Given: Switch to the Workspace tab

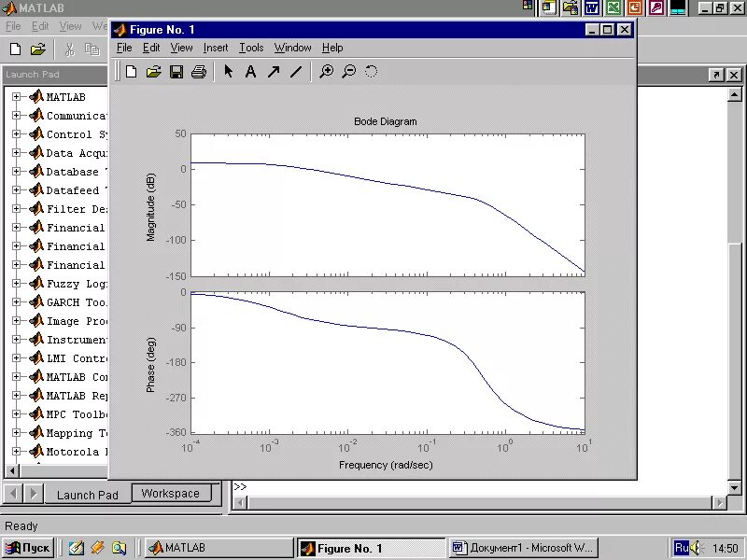Looking at the screenshot, I should click(171, 494).
